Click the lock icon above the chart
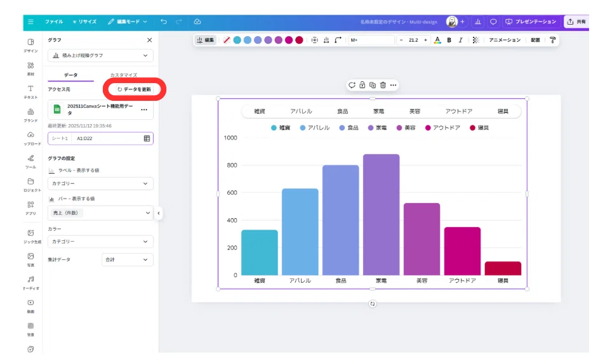Image resolution: width=605 pixels, height=364 pixels. pyautogui.click(x=362, y=85)
